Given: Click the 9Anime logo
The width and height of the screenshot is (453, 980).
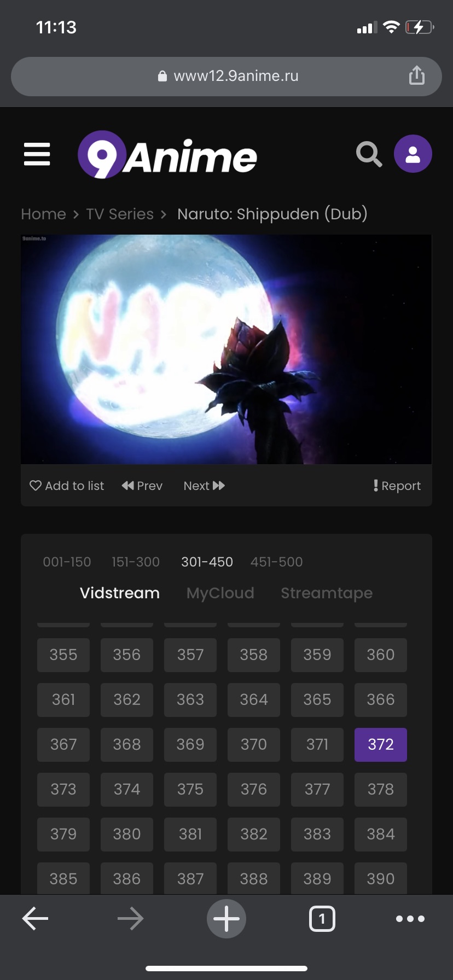Looking at the screenshot, I should (x=167, y=155).
